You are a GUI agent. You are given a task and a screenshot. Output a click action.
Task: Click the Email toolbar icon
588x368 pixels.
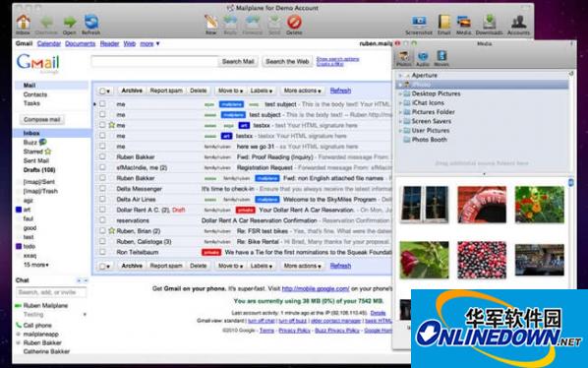444,22
